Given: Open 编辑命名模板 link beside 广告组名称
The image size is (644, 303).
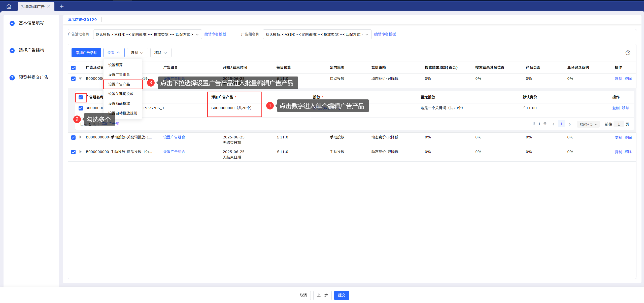Looking at the screenshot, I should pyautogui.click(x=385, y=34).
